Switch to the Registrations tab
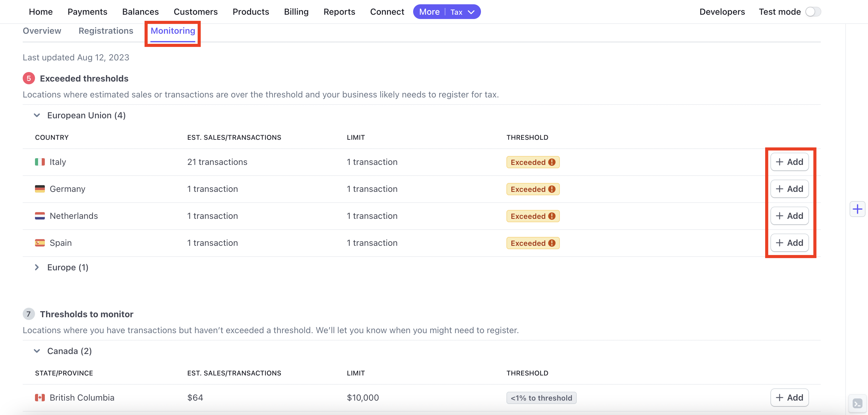The width and height of the screenshot is (868, 415). tap(106, 31)
